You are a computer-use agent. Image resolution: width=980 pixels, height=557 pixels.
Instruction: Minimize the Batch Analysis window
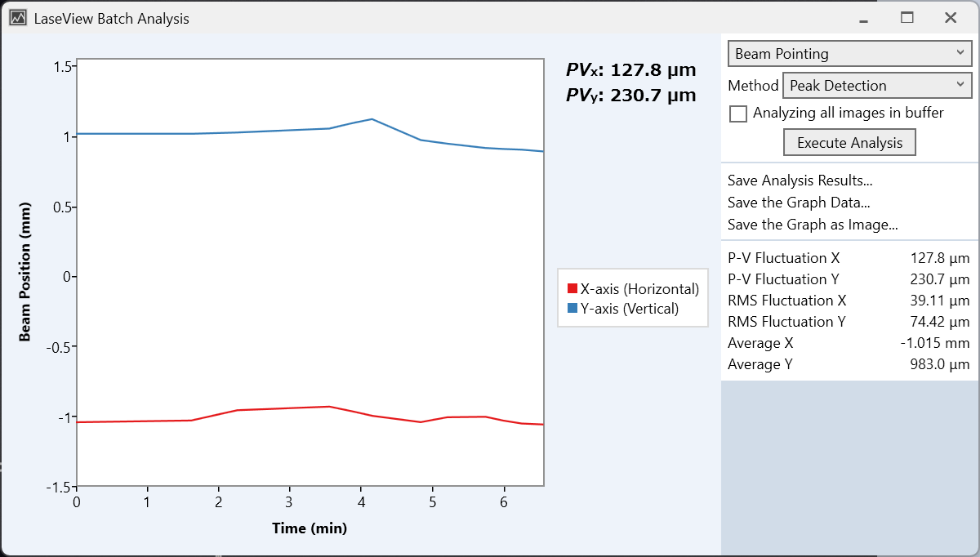tap(864, 18)
